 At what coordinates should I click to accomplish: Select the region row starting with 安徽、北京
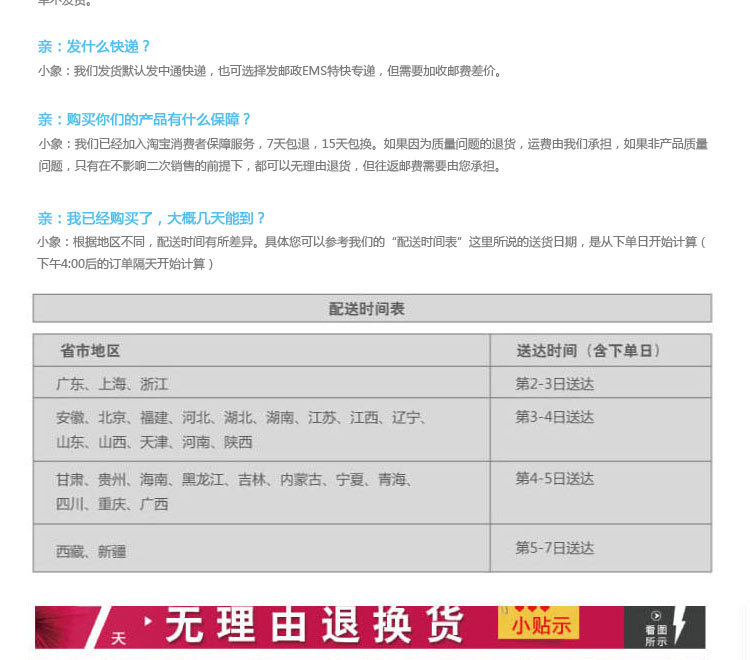point(240,429)
